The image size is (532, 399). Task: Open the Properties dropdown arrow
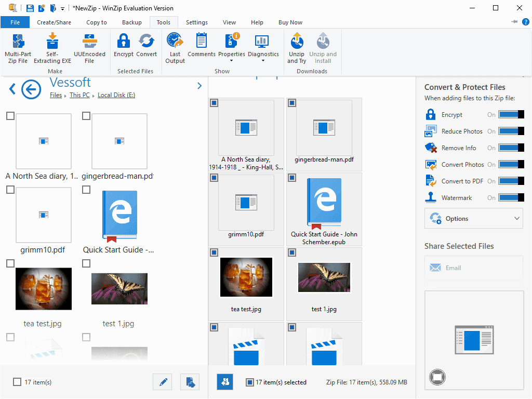coord(231,61)
